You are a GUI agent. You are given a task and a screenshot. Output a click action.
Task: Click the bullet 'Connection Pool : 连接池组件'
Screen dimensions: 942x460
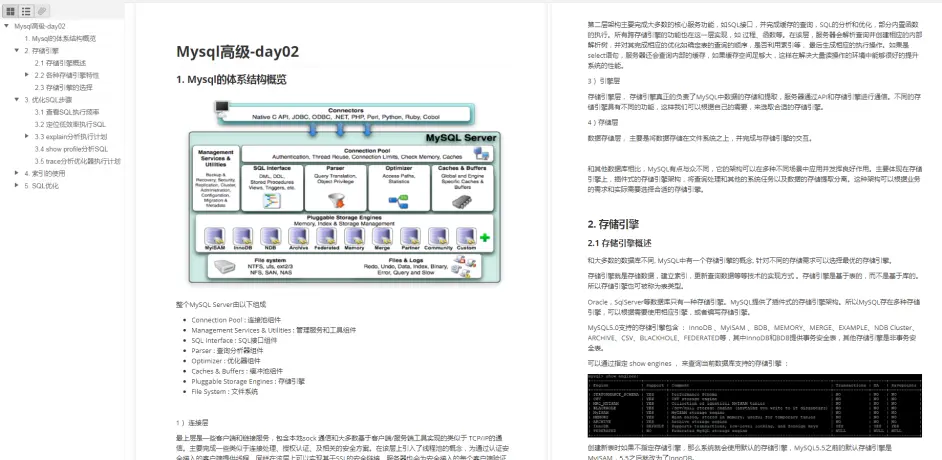pos(236,320)
